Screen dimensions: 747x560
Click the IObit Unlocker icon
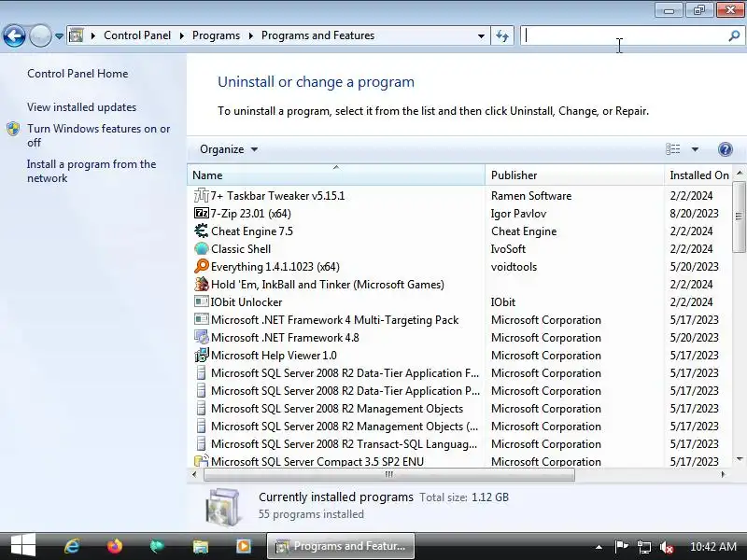(202, 301)
